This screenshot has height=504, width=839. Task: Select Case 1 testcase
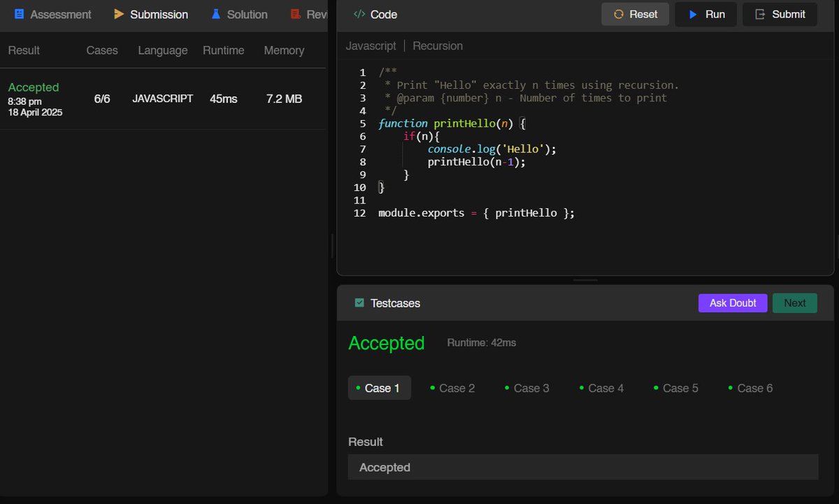(x=379, y=388)
